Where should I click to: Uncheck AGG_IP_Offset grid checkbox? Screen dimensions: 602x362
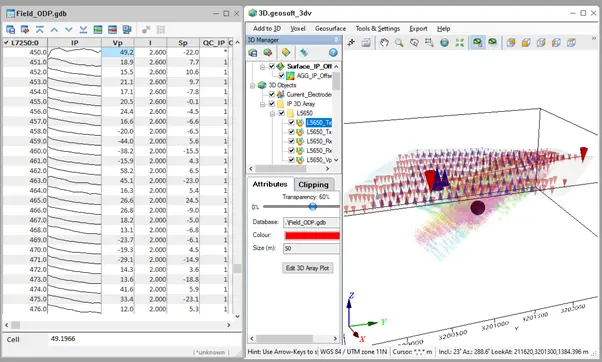pyautogui.click(x=281, y=76)
